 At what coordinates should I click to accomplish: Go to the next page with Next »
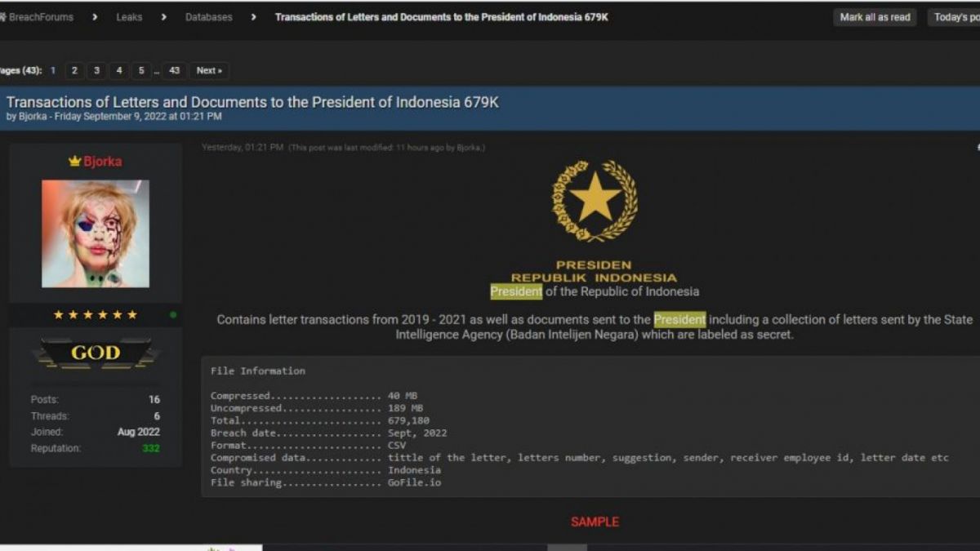coord(208,71)
